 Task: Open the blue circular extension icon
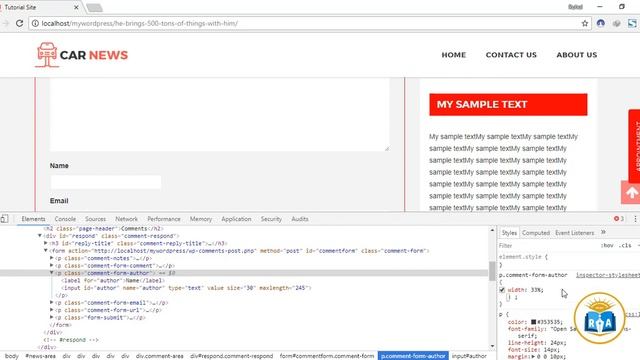tap(600, 23)
